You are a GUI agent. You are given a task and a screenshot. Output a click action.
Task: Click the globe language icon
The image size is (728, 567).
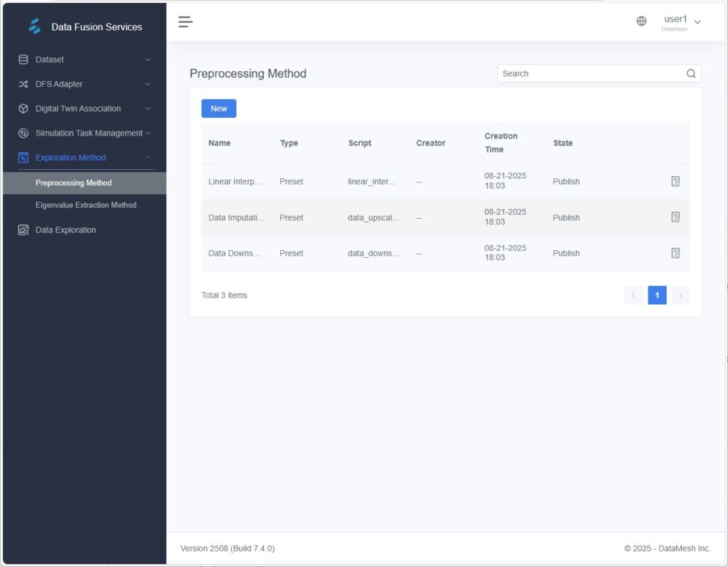click(x=641, y=21)
